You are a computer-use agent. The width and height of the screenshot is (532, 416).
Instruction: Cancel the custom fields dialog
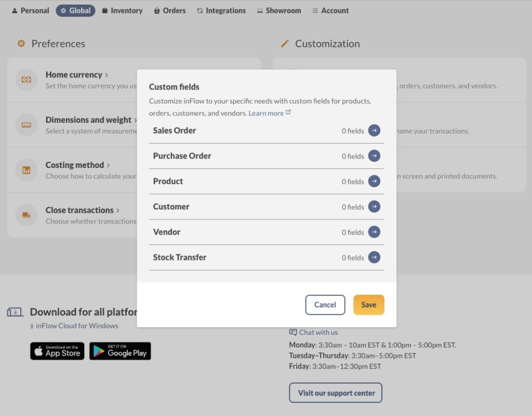point(325,305)
